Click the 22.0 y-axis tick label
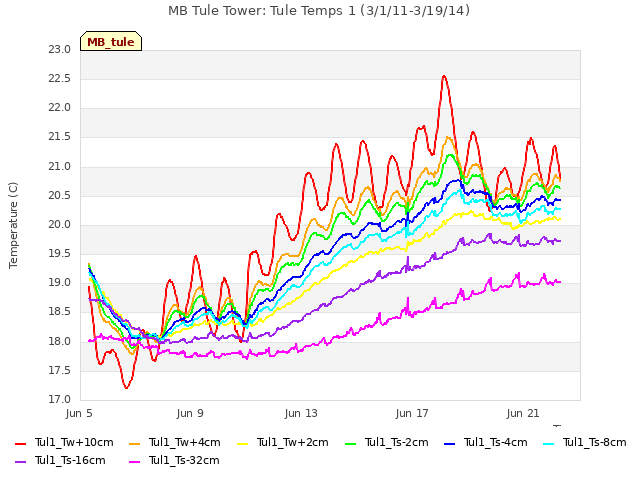Image resolution: width=640 pixels, height=480 pixels. coord(60,108)
